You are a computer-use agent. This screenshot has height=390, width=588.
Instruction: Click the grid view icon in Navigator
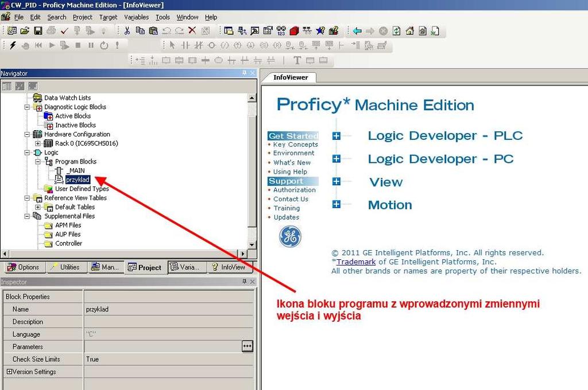tap(7, 87)
